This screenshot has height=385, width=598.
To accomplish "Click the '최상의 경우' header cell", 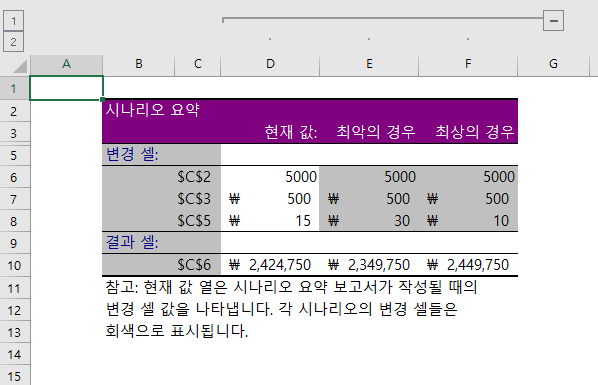I will [x=474, y=132].
